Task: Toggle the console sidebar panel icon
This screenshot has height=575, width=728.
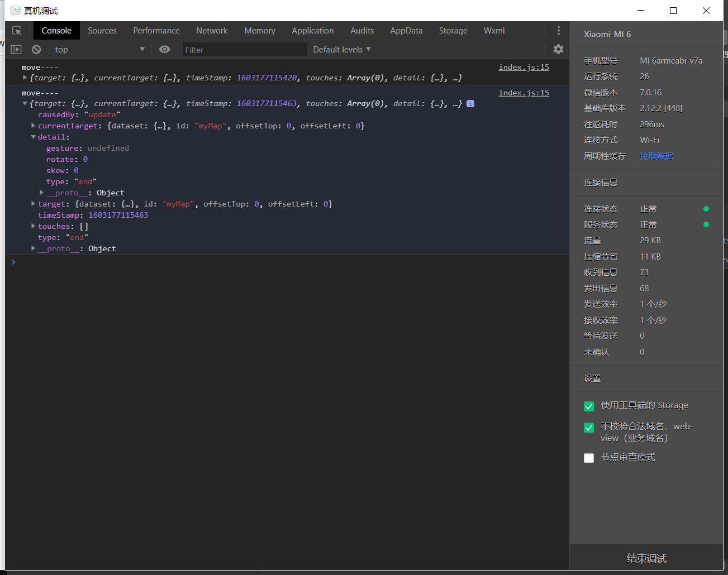Action: coord(16,50)
